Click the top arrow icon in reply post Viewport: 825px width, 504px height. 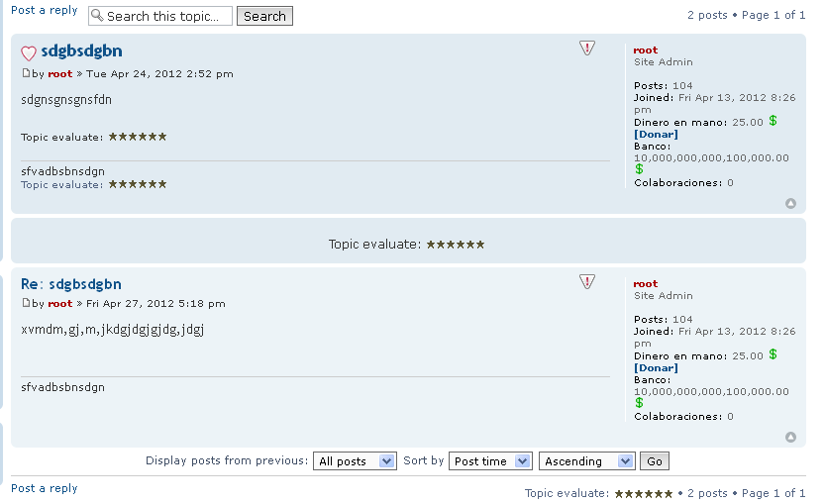point(790,437)
